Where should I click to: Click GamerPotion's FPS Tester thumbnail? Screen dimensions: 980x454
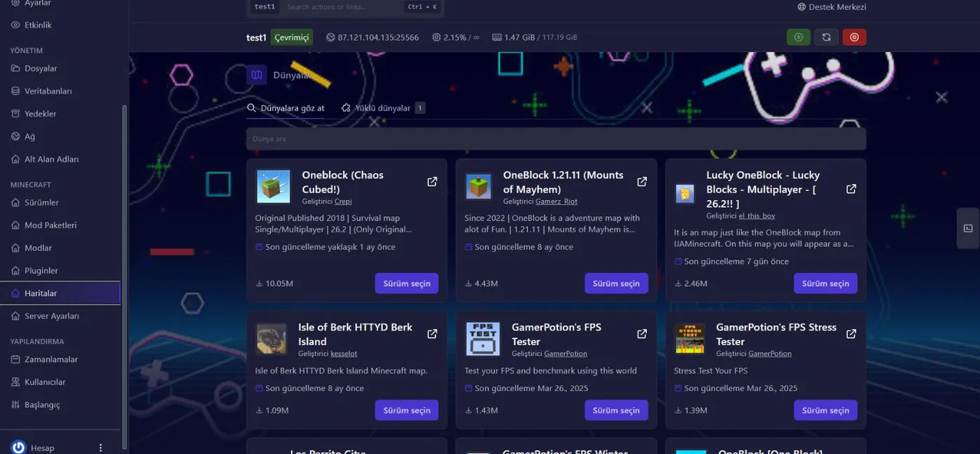click(x=483, y=339)
